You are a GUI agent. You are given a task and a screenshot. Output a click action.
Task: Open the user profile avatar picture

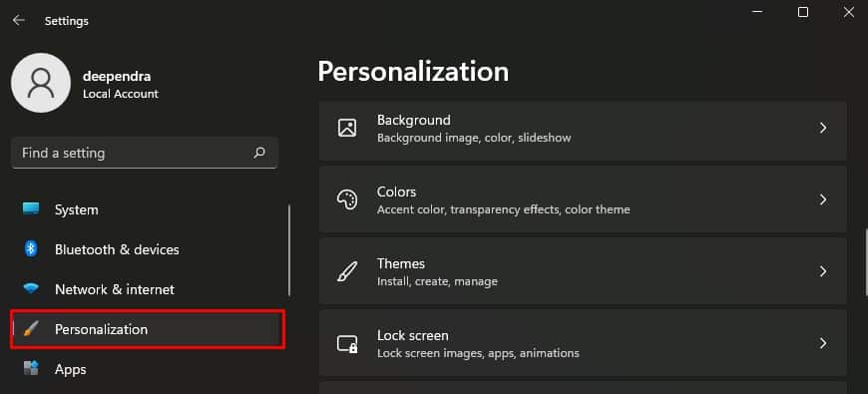pos(41,83)
